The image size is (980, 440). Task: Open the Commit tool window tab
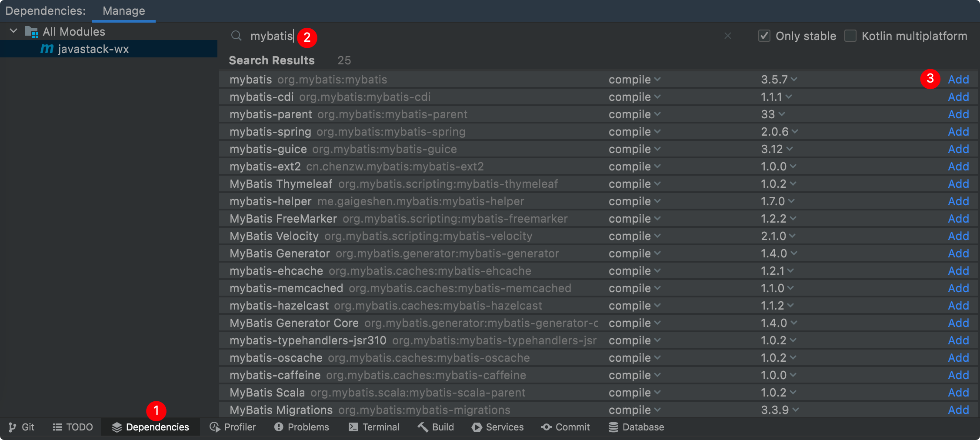point(565,427)
